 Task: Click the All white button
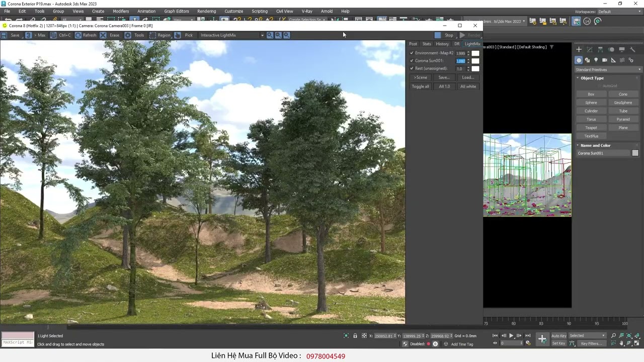coord(468,86)
